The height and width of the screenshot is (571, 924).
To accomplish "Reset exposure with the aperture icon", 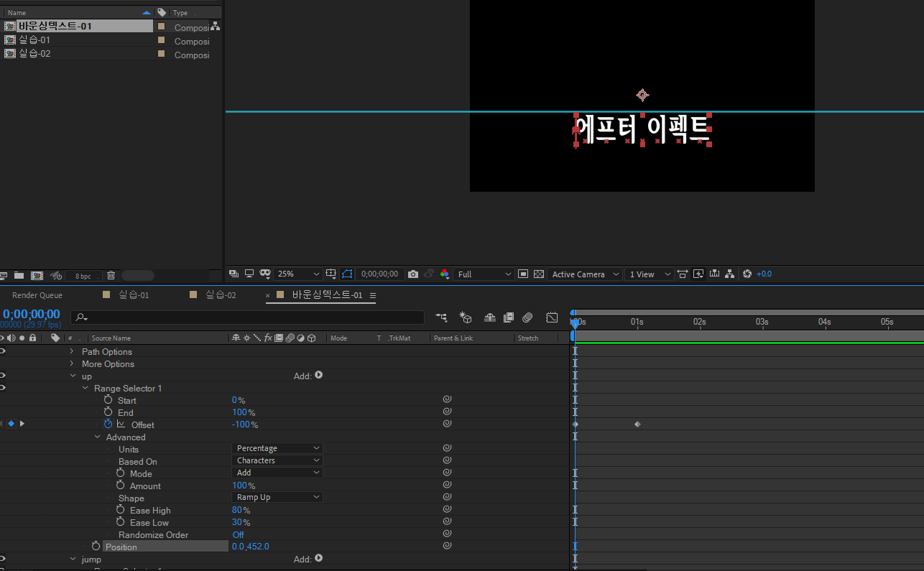I will [x=747, y=274].
